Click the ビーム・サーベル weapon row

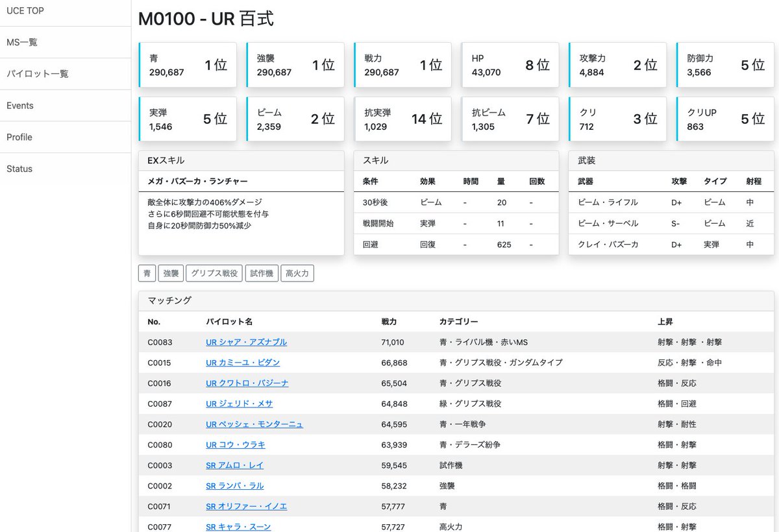pyautogui.click(x=671, y=223)
